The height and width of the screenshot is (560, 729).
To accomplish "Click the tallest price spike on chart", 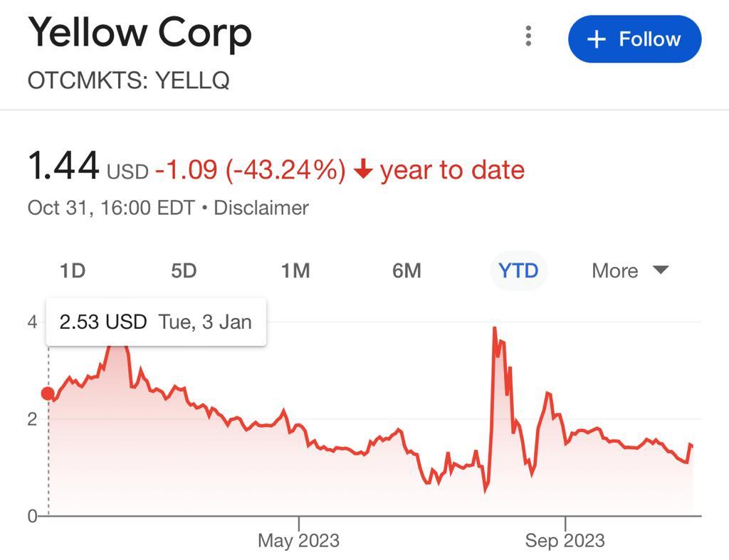I will pos(494,328).
